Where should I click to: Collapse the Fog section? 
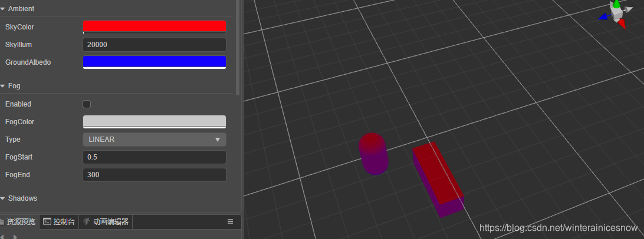coord(3,86)
